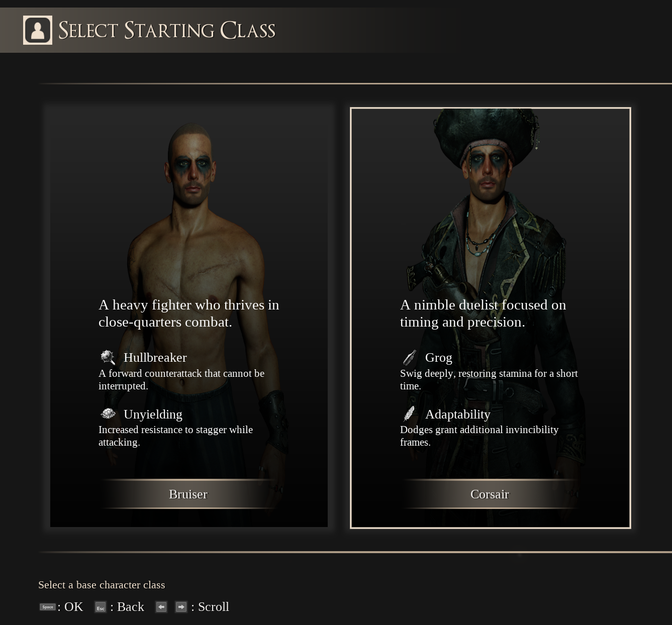Click the Unyielding skill name

(x=153, y=414)
